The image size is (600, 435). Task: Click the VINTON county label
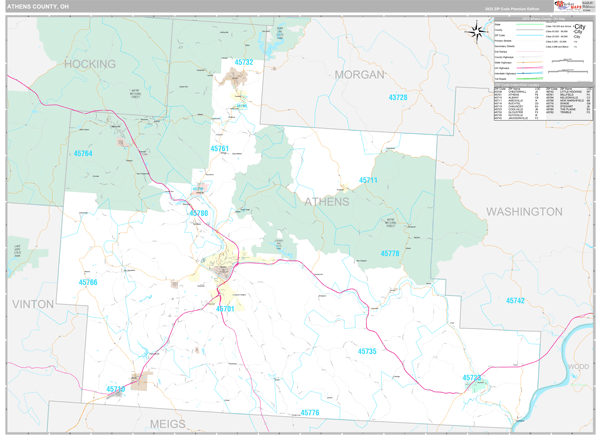click(33, 304)
